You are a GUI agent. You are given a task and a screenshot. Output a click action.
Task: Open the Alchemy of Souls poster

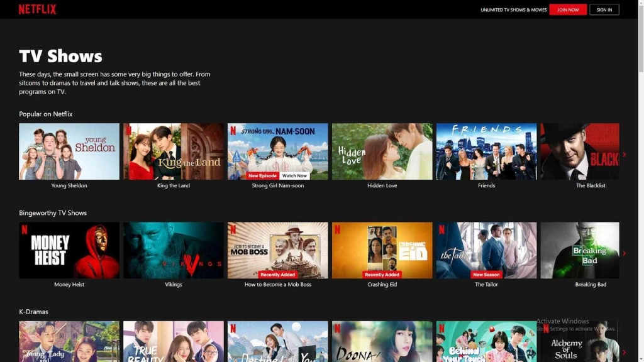coord(579,341)
